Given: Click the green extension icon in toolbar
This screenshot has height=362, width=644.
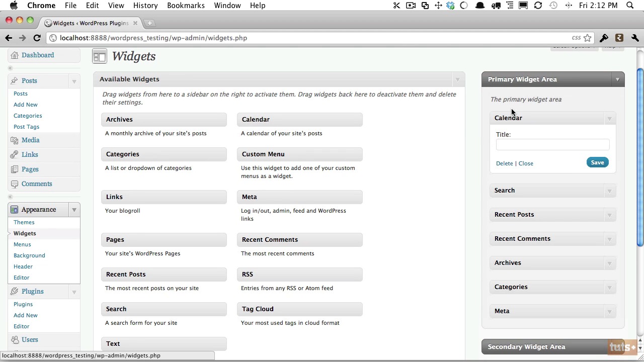Looking at the screenshot, I should [619, 38].
